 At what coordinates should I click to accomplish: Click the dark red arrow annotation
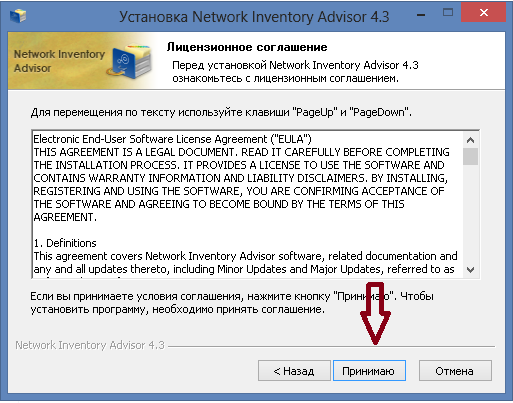[375, 313]
